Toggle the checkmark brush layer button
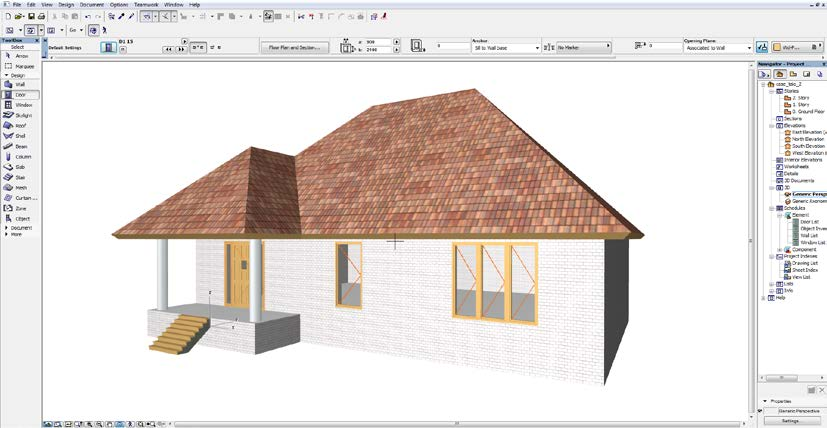The height and width of the screenshot is (428, 827). click(762, 47)
